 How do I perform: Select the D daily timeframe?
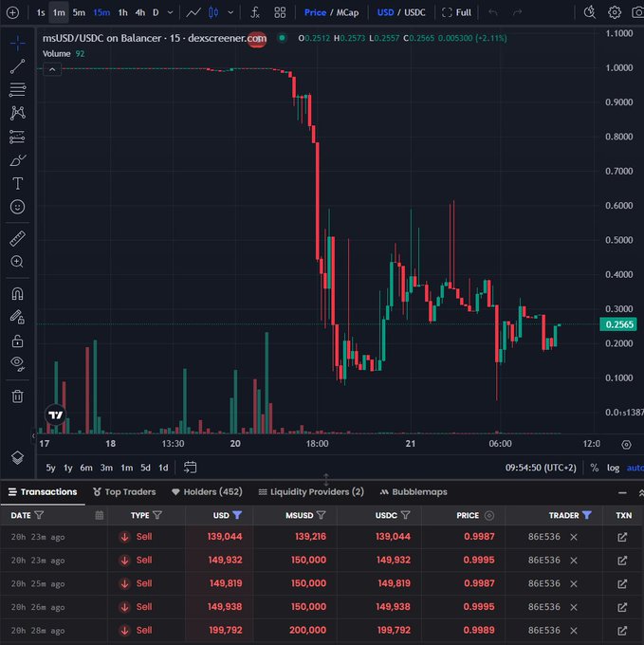156,12
